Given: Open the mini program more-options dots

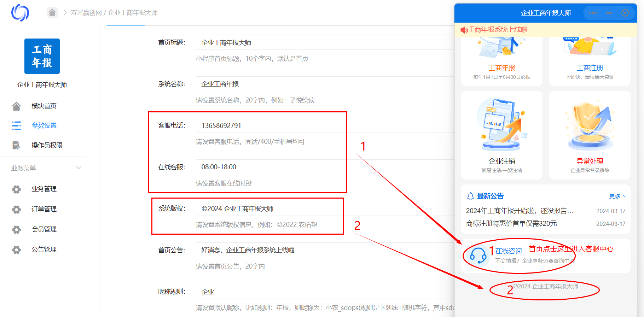Looking at the screenshot, I should point(593,13).
